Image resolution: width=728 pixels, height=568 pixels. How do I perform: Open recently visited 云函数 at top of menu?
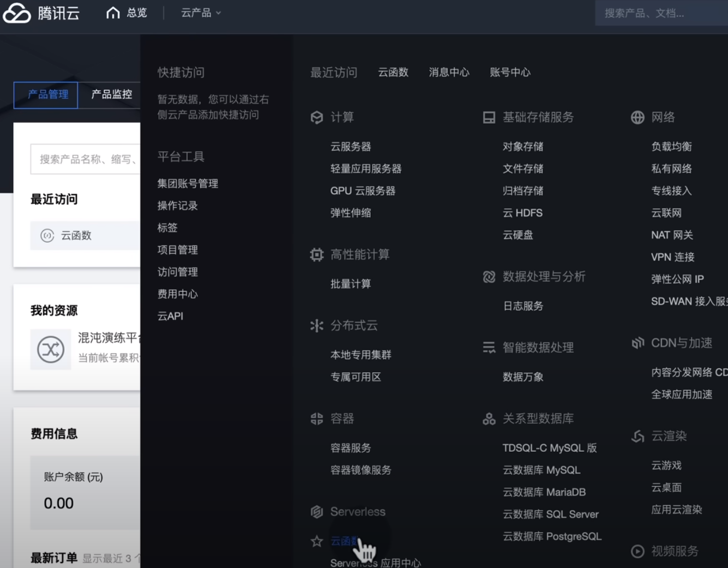393,73
